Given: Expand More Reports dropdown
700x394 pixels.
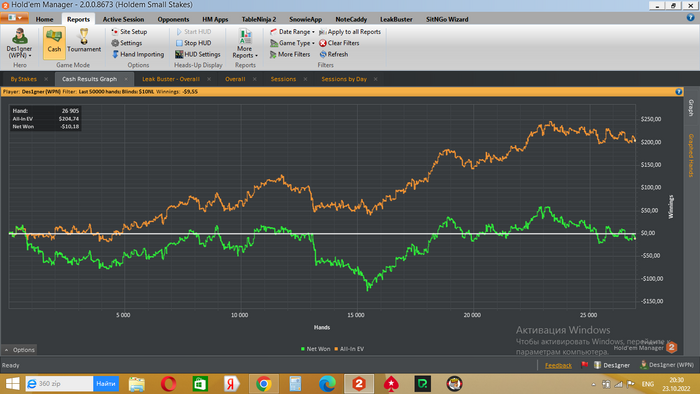Looking at the screenshot, I should click(x=245, y=43).
